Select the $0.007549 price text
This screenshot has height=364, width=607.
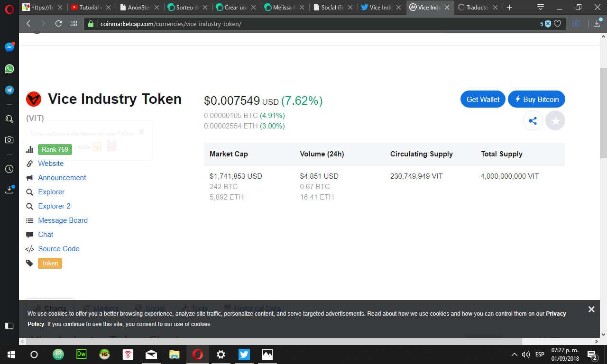[232, 100]
